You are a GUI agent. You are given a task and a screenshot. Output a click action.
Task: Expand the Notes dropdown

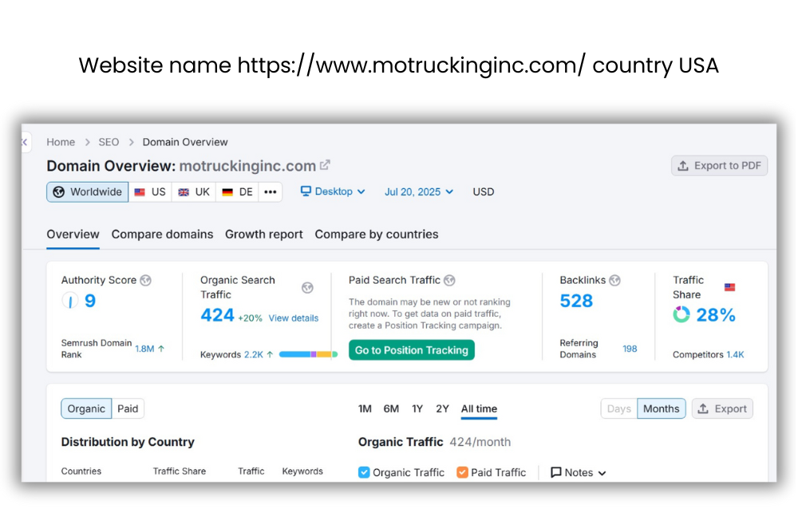[x=579, y=472]
